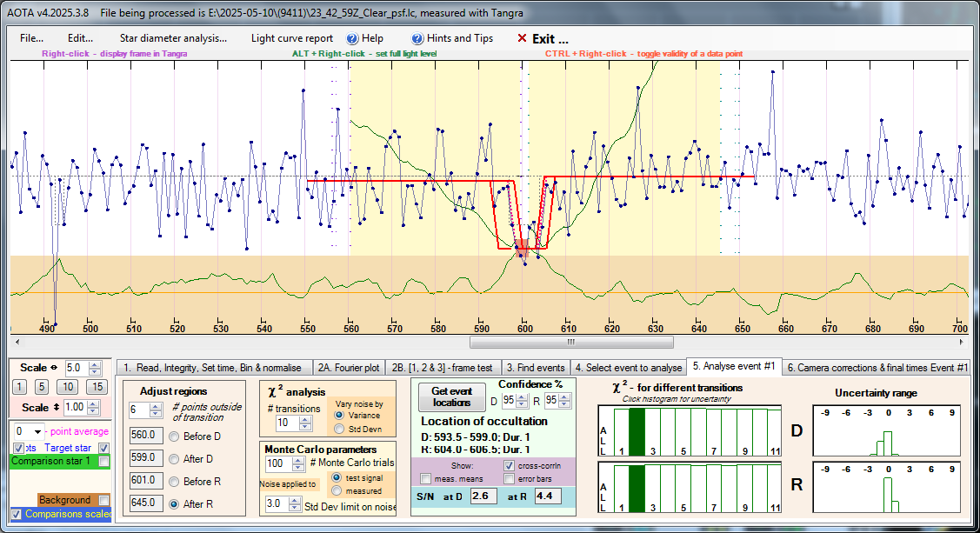Open Star diameter analysis menu
Image resolution: width=980 pixels, height=533 pixels.
coord(173,38)
